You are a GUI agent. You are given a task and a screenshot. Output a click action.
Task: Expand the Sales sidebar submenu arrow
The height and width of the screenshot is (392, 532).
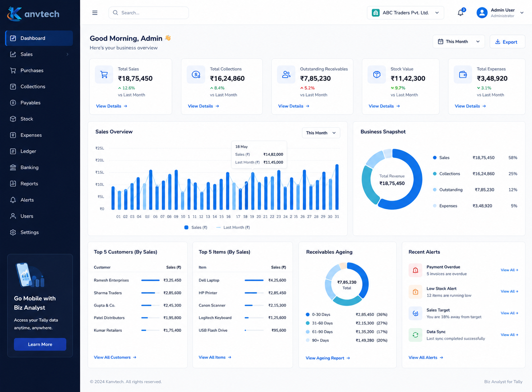pyautogui.click(x=67, y=54)
